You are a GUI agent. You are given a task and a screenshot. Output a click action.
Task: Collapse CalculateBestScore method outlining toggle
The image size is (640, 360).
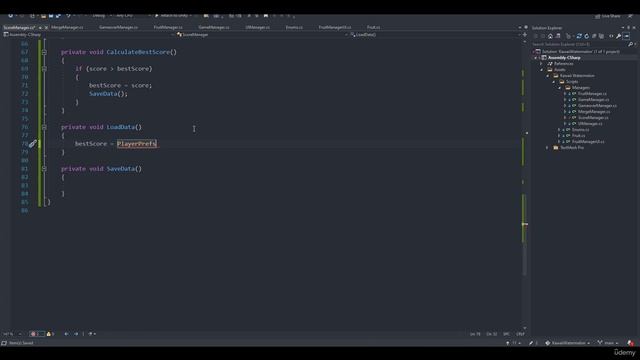coord(44,52)
